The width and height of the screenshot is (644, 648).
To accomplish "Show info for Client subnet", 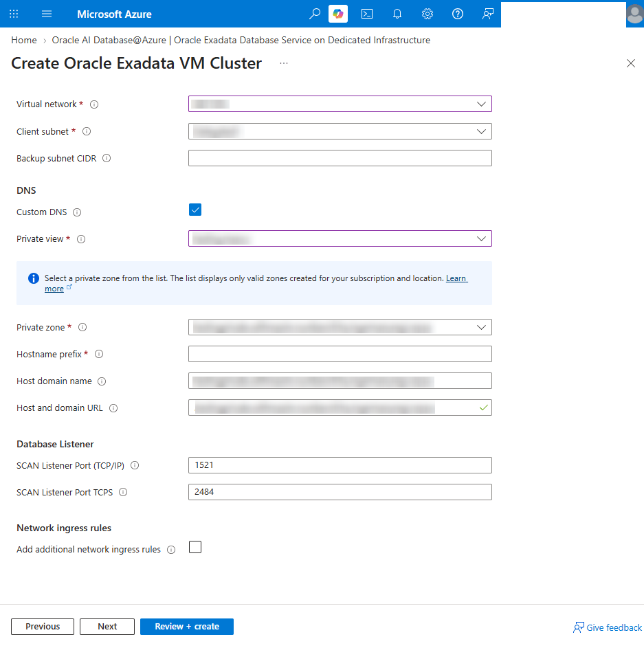I will (x=87, y=131).
